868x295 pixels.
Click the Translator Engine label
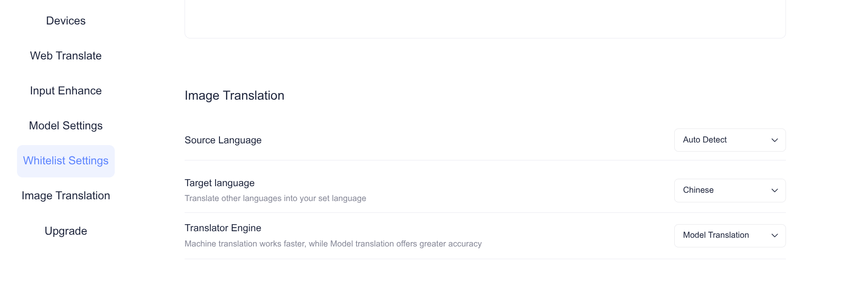click(223, 228)
